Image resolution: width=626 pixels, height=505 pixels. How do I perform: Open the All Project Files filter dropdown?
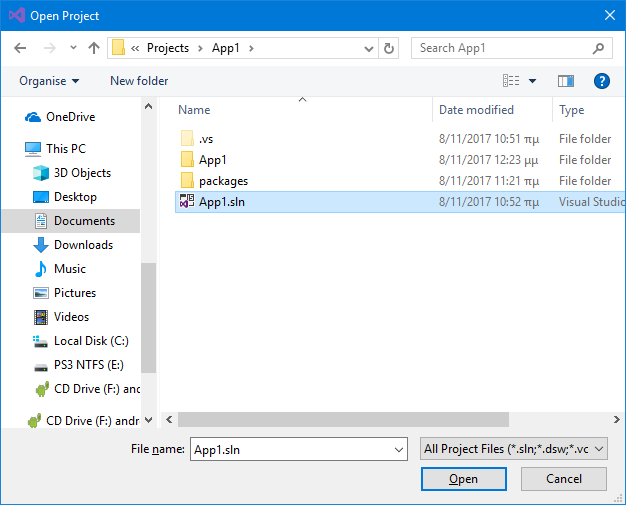pos(514,449)
